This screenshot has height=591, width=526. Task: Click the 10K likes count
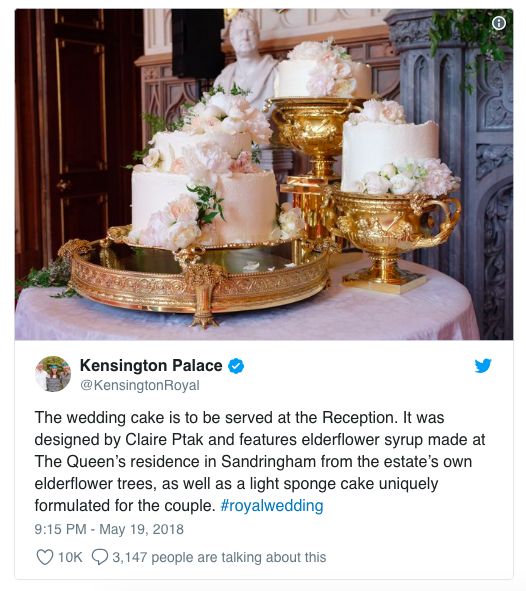tap(70, 557)
